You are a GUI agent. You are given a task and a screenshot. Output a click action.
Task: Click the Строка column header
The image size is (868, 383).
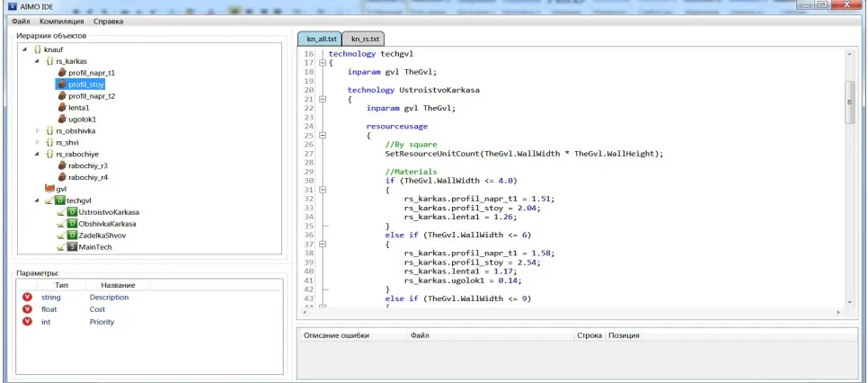pos(589,336)
